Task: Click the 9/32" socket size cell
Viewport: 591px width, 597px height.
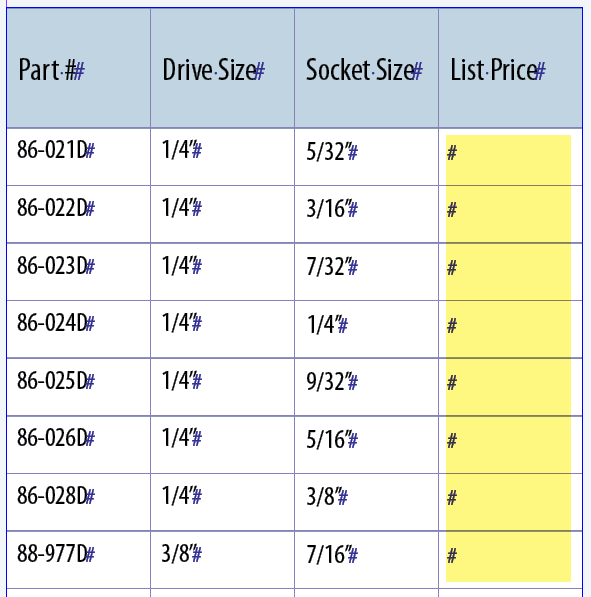Action: (366, 387)
